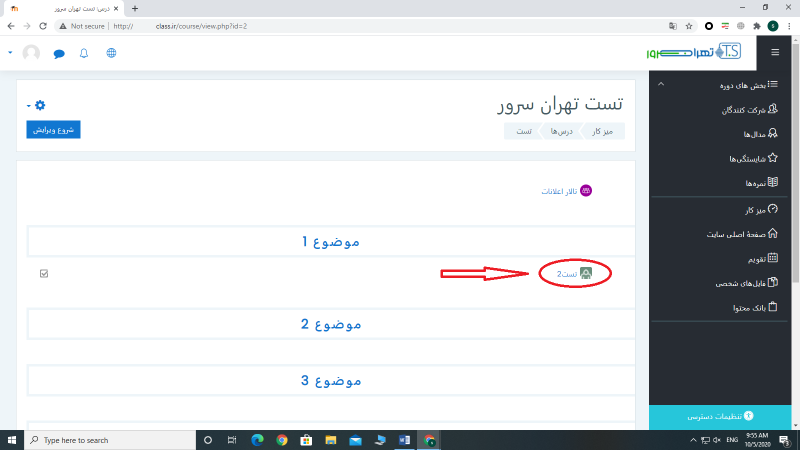The width and height of the screenshot is (800, 450).
Task: Open the language globe icon
Action: point(111,53)
